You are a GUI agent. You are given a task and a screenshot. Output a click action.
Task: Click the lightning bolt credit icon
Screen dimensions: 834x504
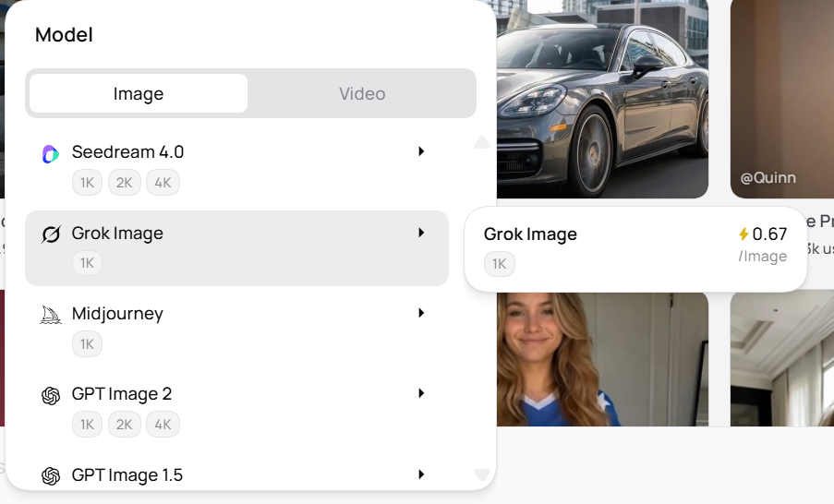pos(743,234)
